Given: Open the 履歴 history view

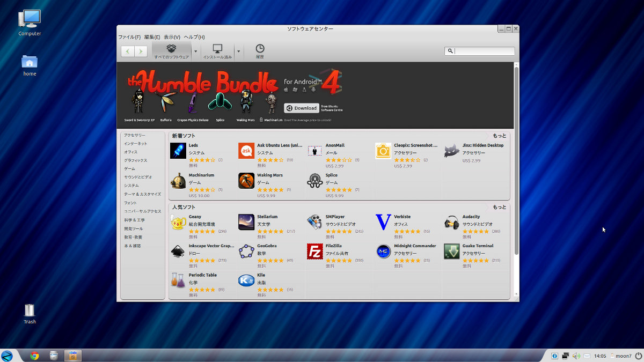Looking at the screenshot, I should point(260,51).
